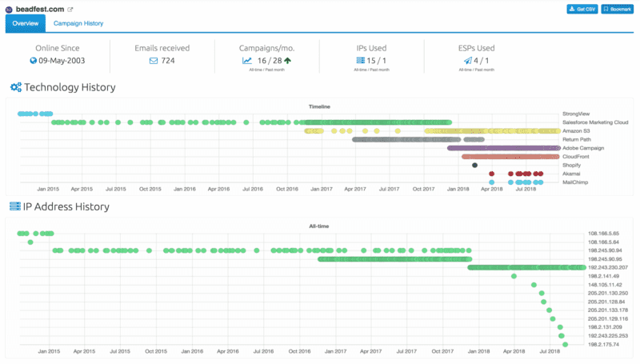Click the beadfest.com site favicon
The image size is (640, 364).
(9, 10)
